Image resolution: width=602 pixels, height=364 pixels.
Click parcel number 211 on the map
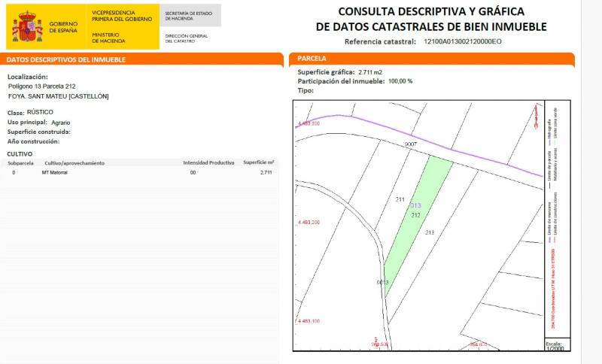click(x=400, y=199)
